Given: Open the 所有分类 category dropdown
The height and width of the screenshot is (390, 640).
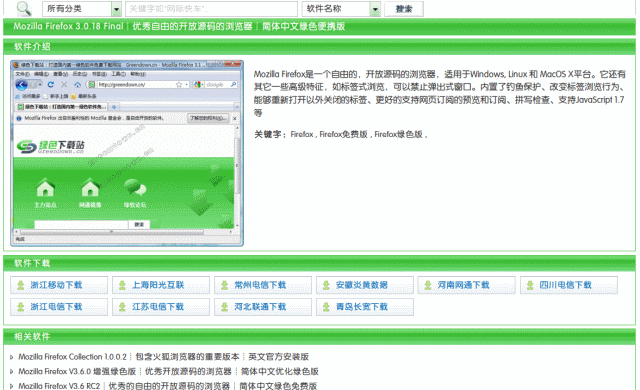Looking at the screenshot, I should pyautogui.click(x=82, y=9).
